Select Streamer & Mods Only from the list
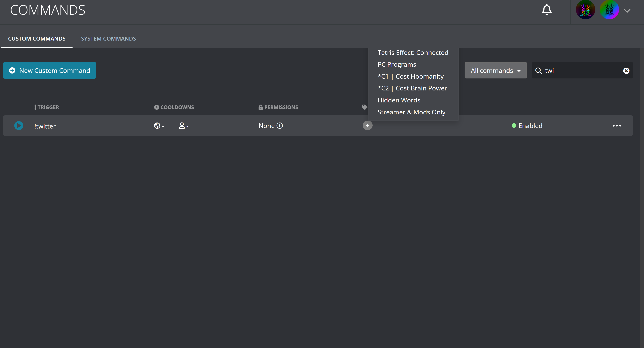This screenshot has width=644, height=348. click(x=411, y=112)
